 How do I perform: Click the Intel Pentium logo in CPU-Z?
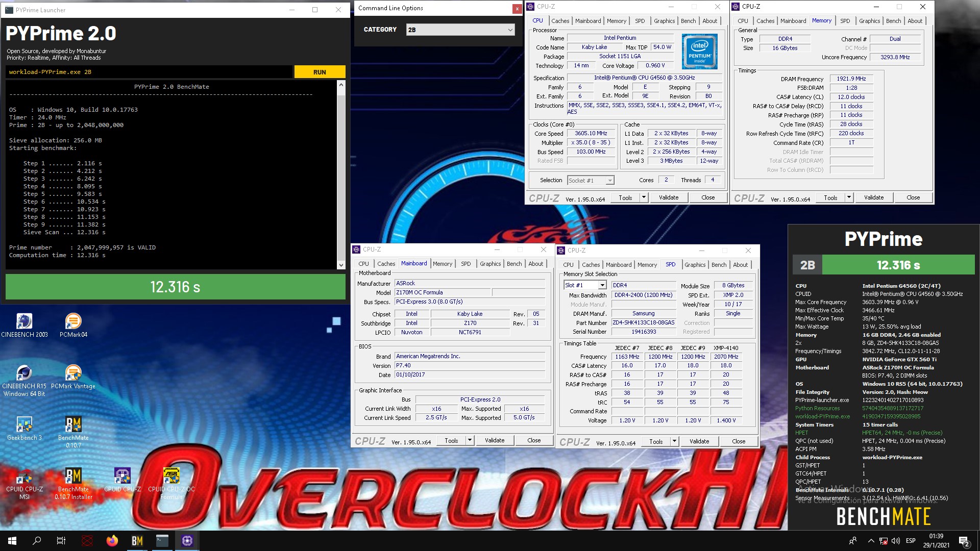pyautogui.click(x=700, y=51)
